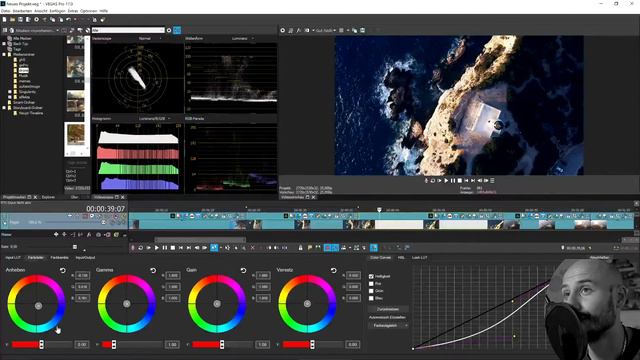
Task: Switch to the Input LUT tab
Action: point(13,258)
